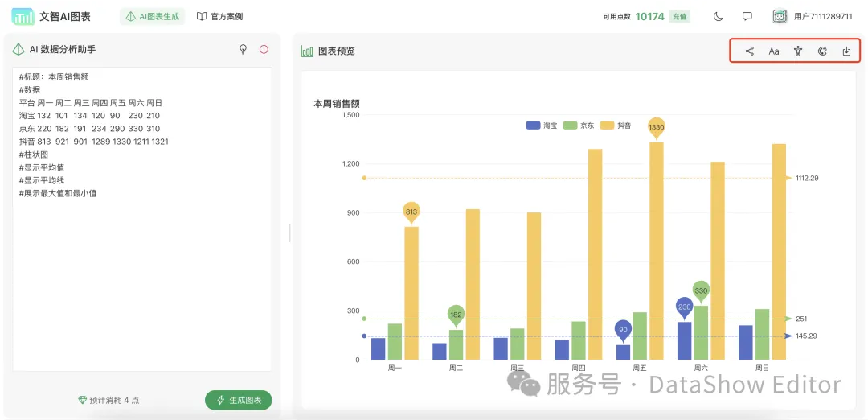Click the panel divider handle

pos(289,233)
